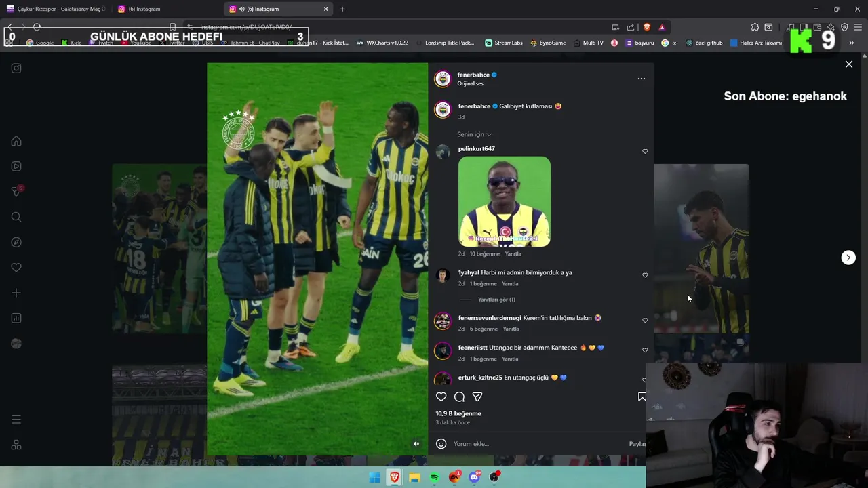Like the post with heart icon

[x=441, y=396]
